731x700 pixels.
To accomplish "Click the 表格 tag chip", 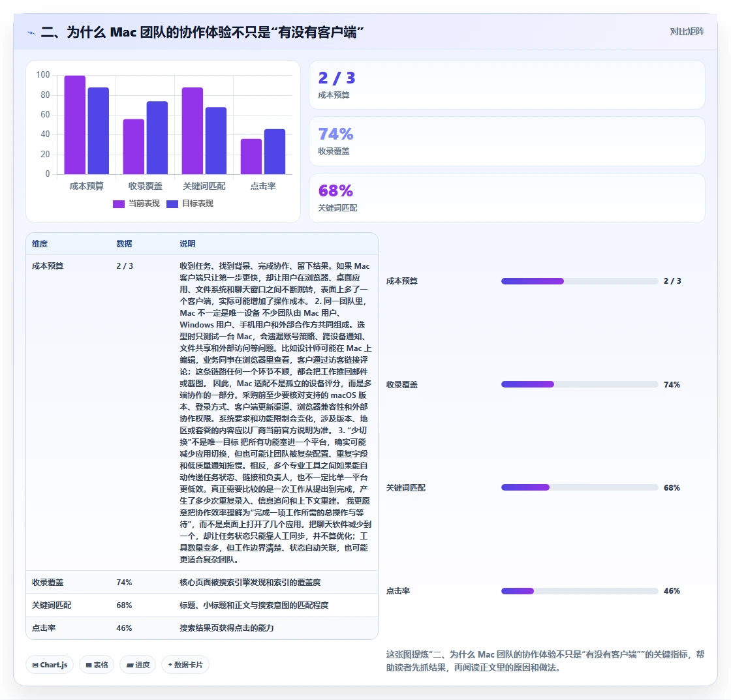I will pos(97,665).
